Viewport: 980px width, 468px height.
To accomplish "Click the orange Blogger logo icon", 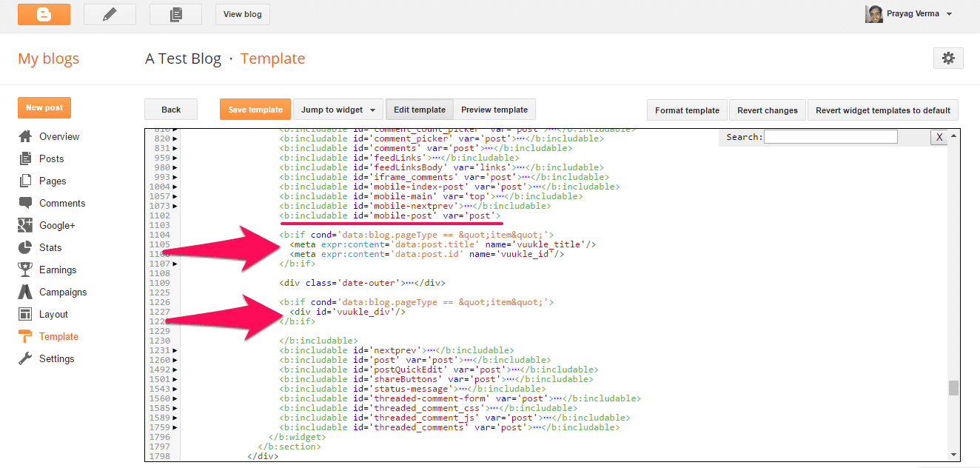I will tap(44, 14).
